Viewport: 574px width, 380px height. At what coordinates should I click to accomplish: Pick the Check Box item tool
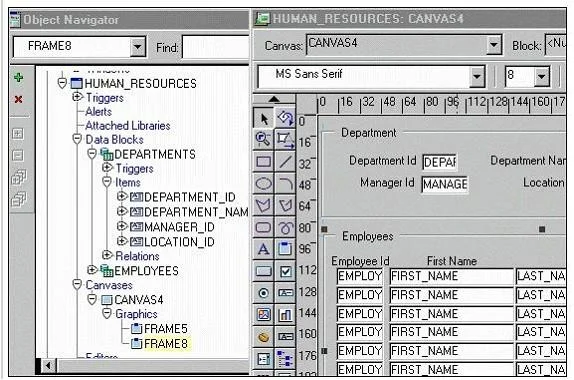[x=285, y=271]
